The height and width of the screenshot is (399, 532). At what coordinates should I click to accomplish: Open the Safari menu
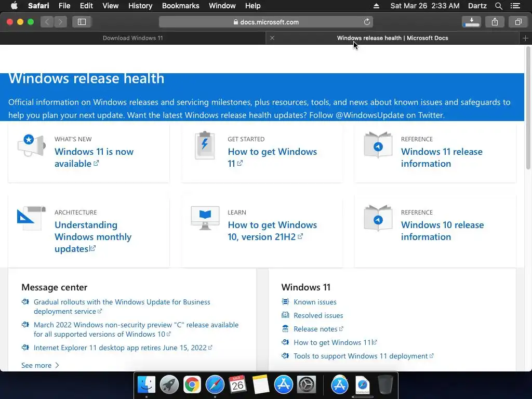point(38,6)
